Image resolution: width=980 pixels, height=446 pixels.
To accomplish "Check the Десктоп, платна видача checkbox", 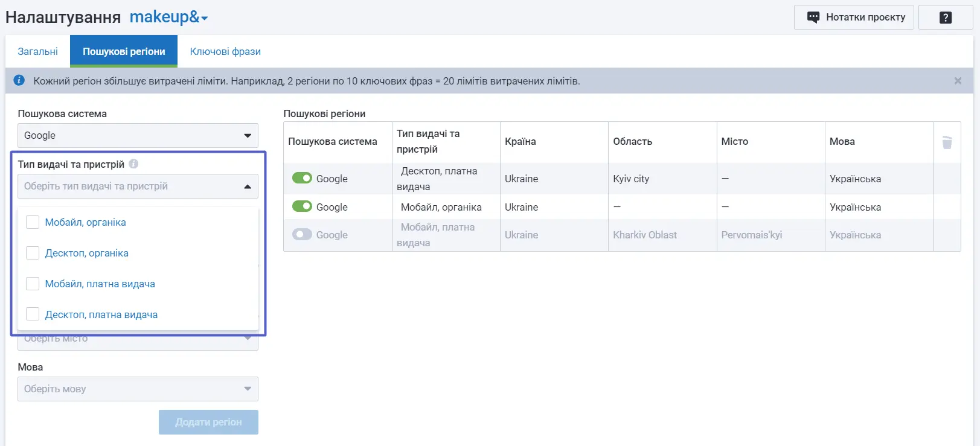I will tap(33, 314).
